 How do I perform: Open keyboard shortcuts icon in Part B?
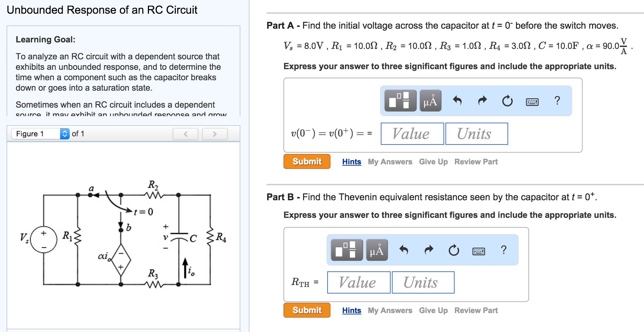pos(478,251)
